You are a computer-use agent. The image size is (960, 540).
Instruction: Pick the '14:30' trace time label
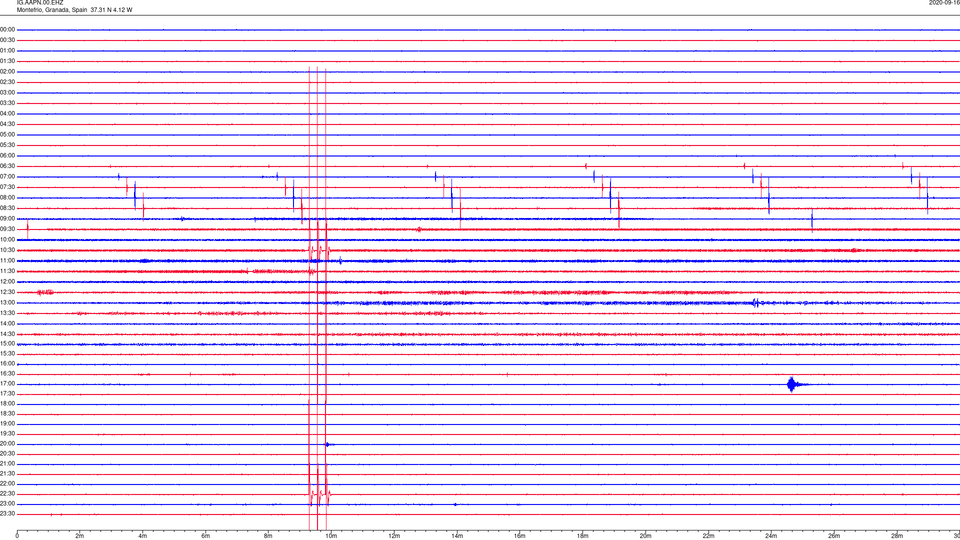point(7,334)
